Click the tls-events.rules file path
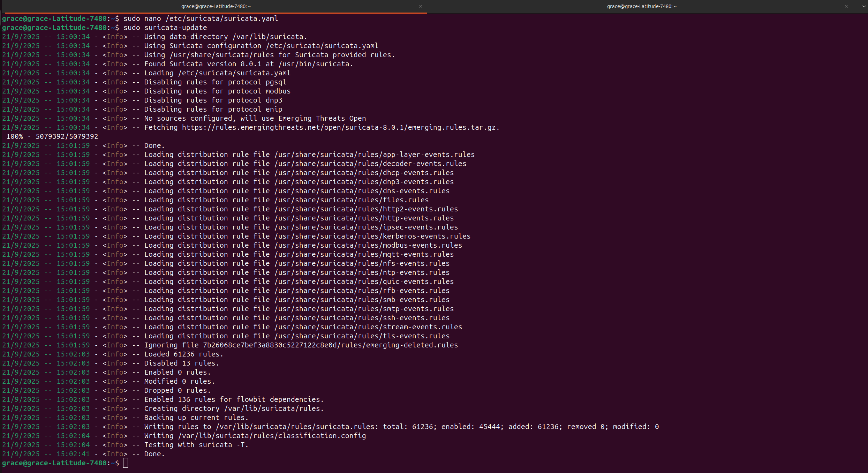The height and width of the screenshot is (473, 868). pyautogui.click(x=362, y=336)
